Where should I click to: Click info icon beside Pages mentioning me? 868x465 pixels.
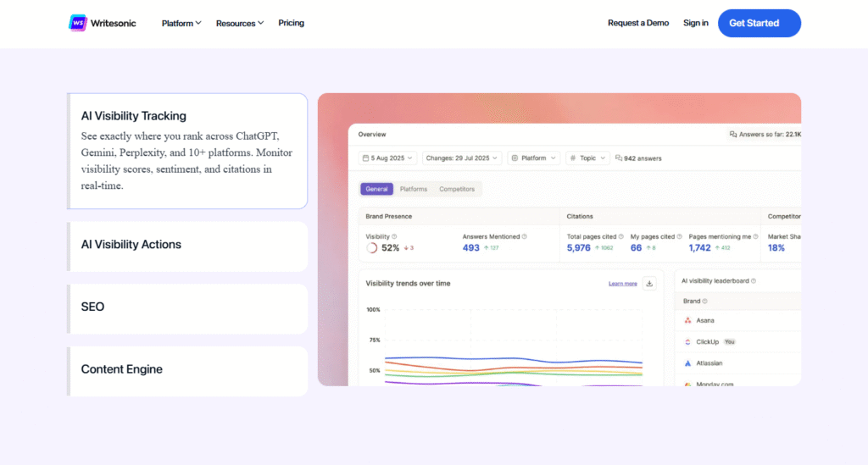point(755,236)
